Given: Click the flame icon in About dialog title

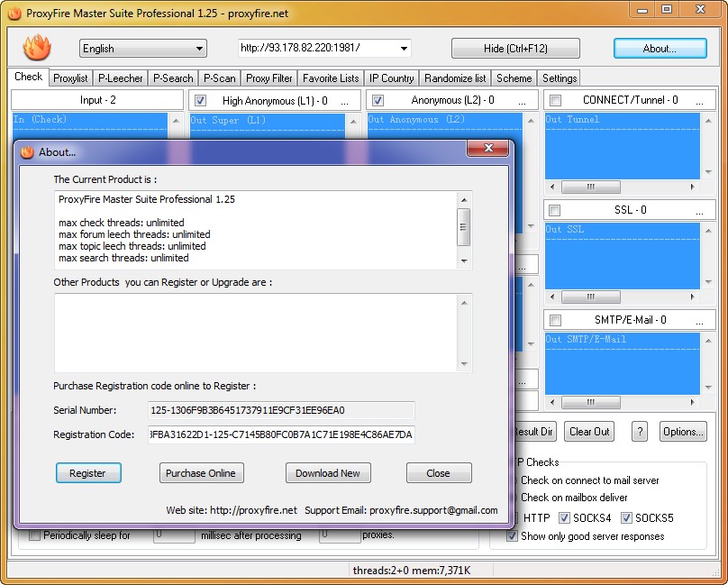Looking at the screenshot, I should pyautogui.click(x=27, y=152).
